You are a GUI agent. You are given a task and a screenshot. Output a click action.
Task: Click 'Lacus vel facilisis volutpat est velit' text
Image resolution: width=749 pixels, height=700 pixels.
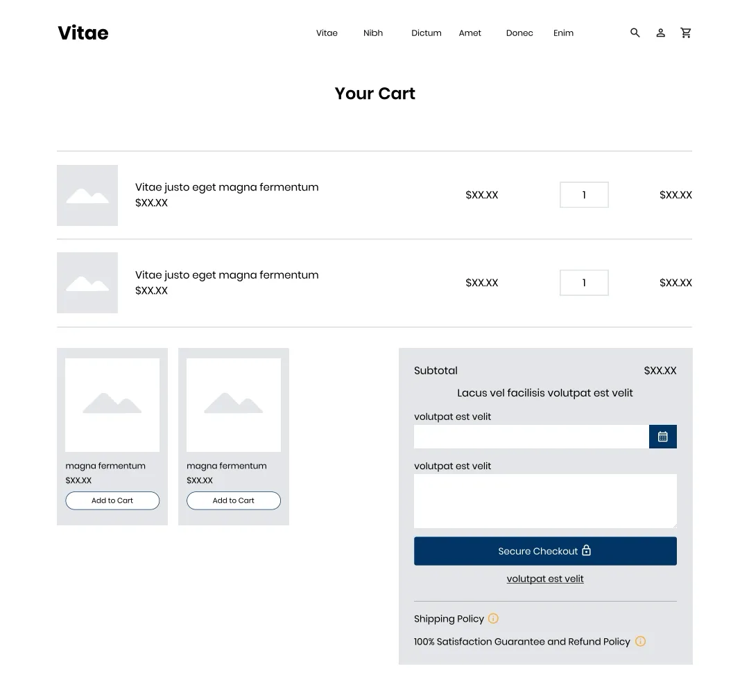point(545,393)
